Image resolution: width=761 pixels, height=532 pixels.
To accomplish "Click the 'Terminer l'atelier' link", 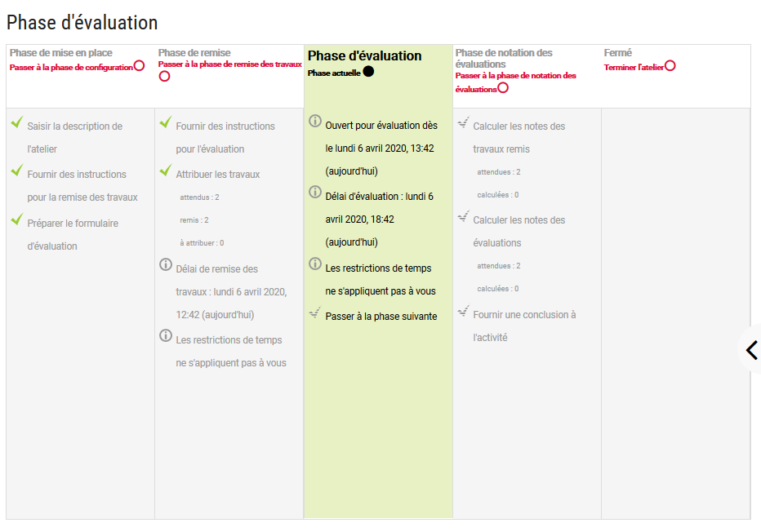I will (x=634, y=68).
